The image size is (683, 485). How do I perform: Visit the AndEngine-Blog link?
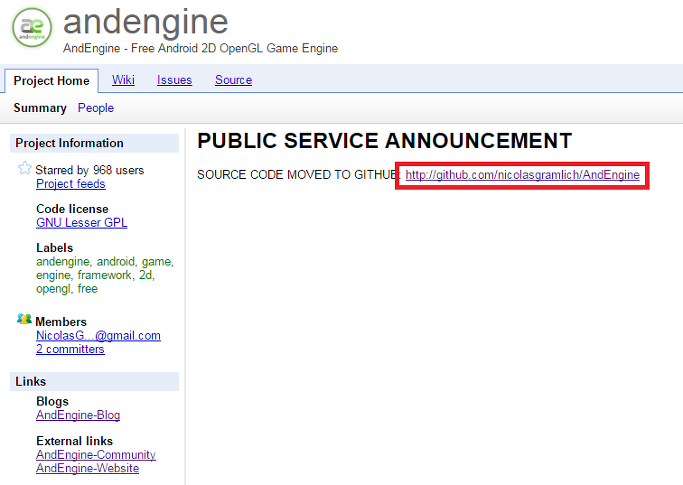tap(78, 415)
